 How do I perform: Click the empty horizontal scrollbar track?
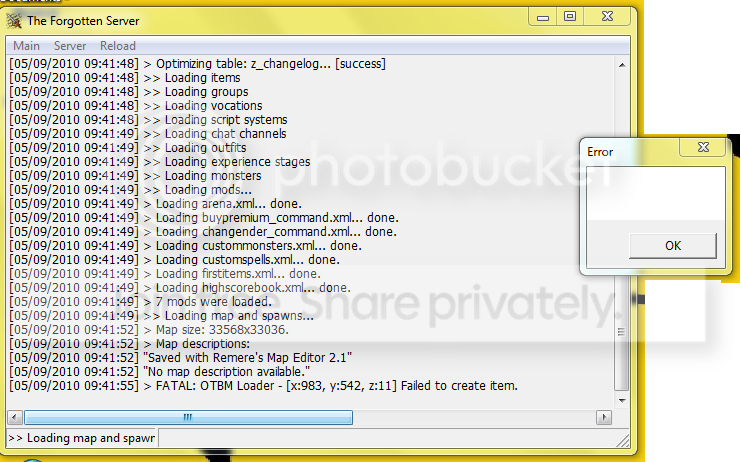[x=474, y=418]
